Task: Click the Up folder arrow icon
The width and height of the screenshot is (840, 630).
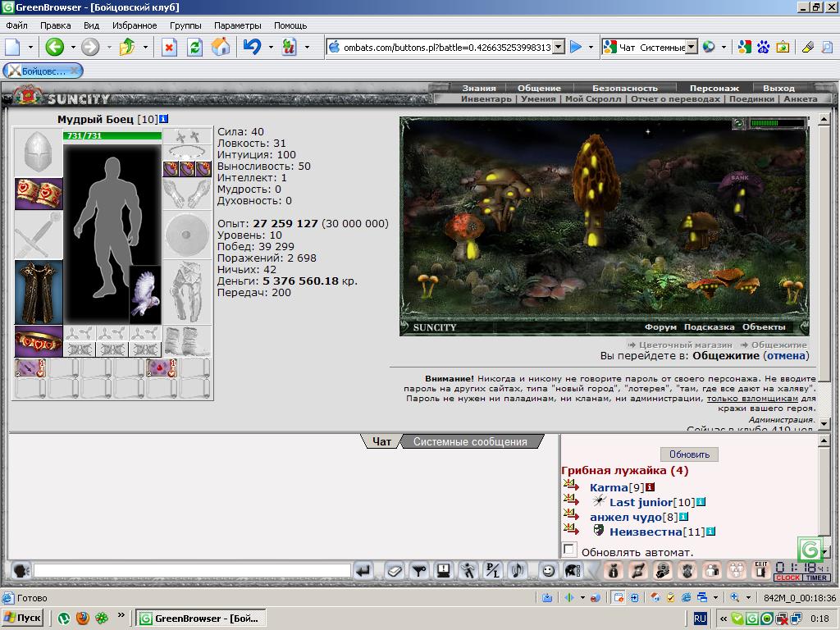Action: click(x=127, y=47)
